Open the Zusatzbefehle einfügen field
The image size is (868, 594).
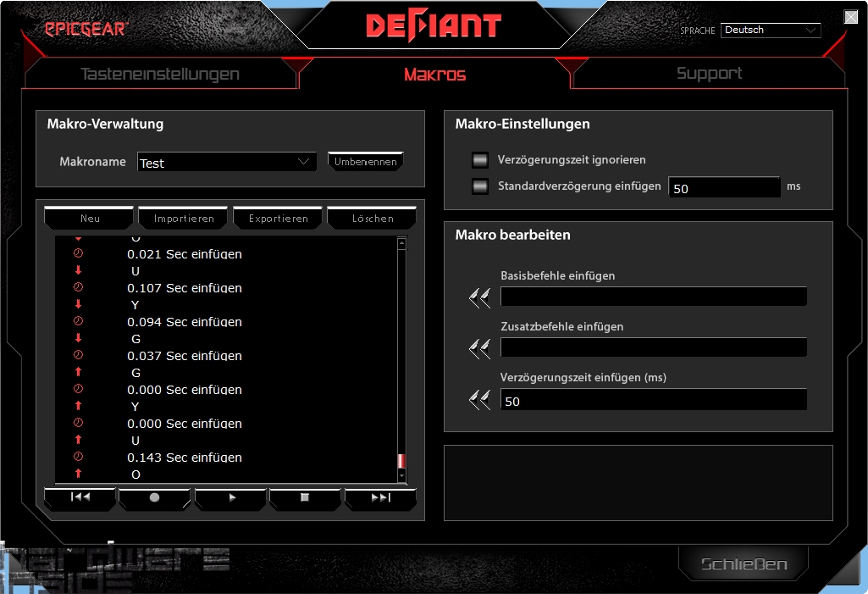point(653,347)
